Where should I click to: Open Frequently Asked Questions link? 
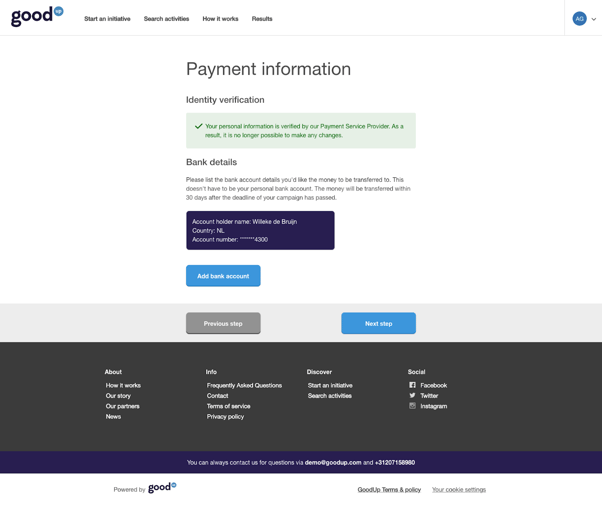244,385
